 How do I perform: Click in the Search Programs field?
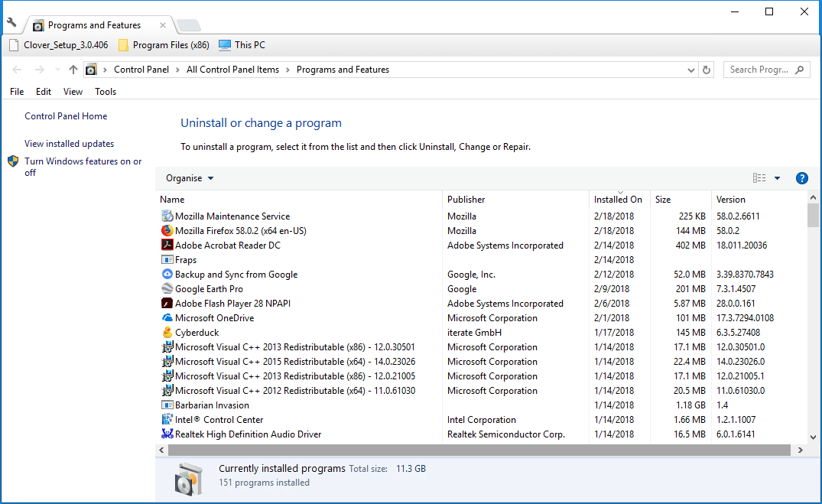(x=766, y=70)
